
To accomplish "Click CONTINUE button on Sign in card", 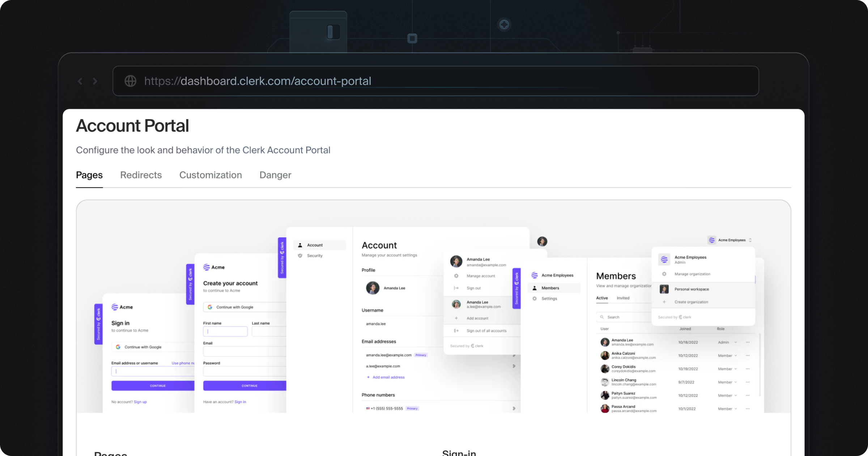I will 153,386.
